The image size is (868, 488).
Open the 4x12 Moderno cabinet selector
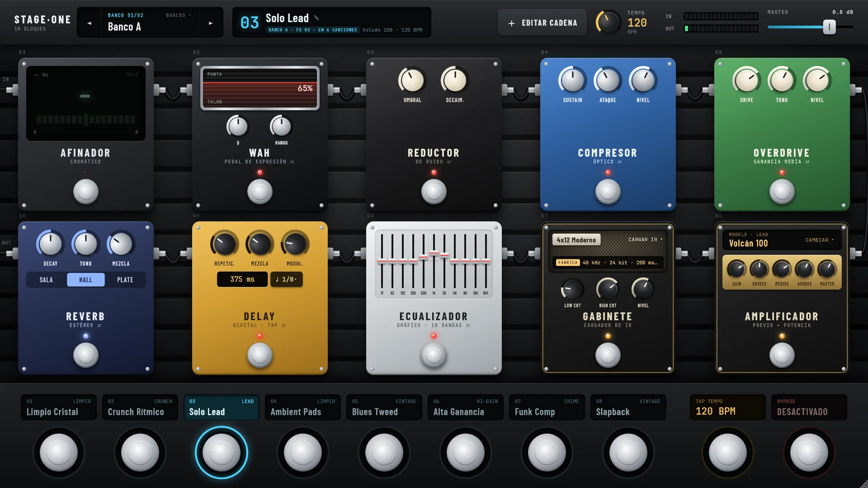pos(576,240)
